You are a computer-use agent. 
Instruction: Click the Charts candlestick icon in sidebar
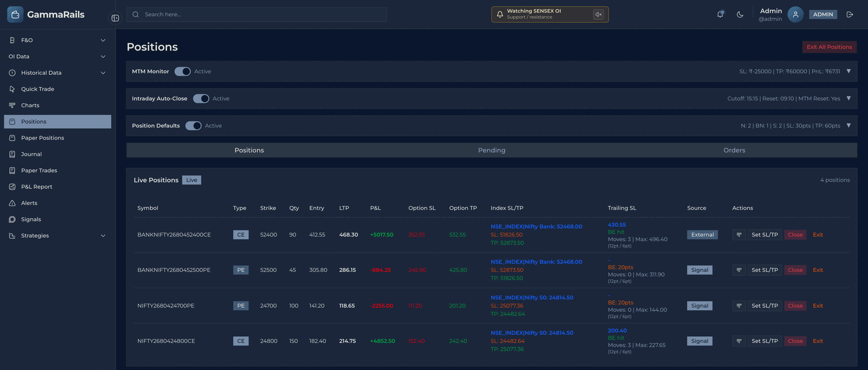coord(12,105)
